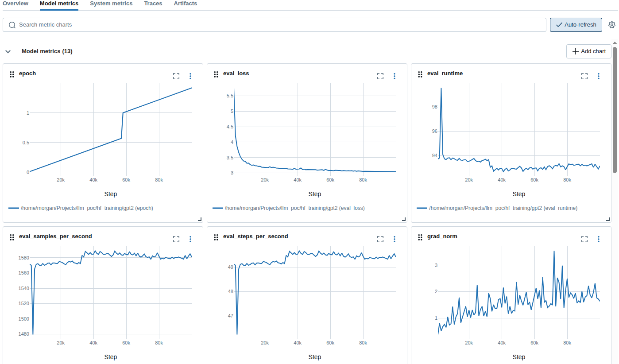Click the Add chart button
Image resolution: width=619 pixels, height=364 pixels.
[x=588, y=51]
